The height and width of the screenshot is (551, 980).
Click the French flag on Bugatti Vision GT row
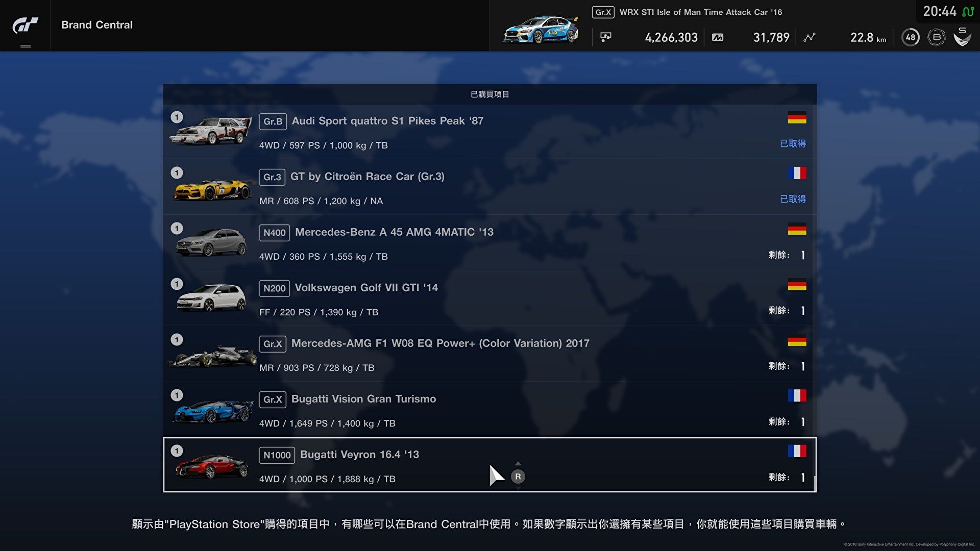click(x=797, y=395)
